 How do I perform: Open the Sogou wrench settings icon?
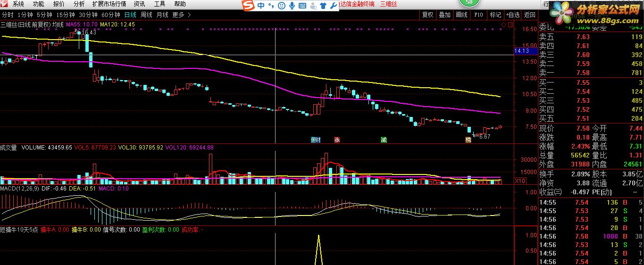[334, 5]
